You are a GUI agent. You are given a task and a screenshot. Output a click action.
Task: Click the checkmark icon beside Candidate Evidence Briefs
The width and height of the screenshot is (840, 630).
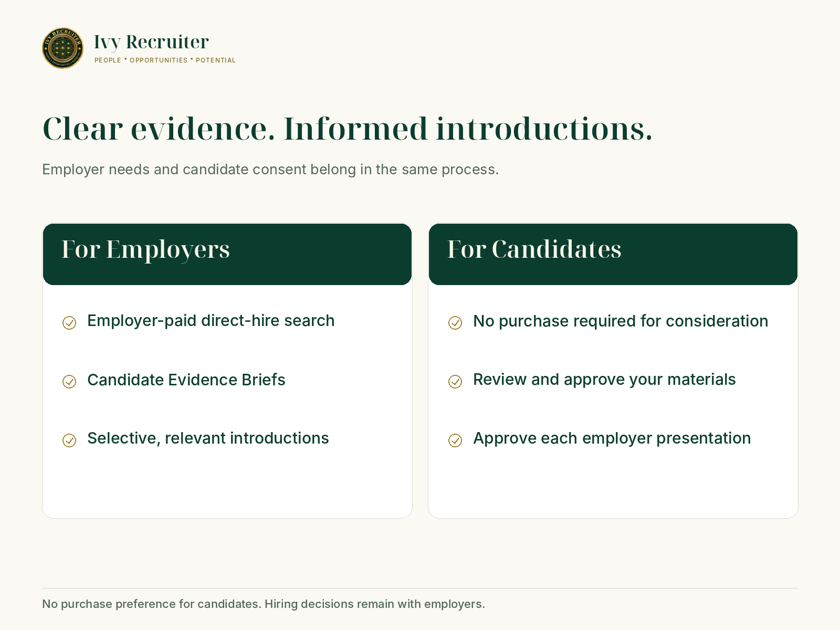coord(69,381)
